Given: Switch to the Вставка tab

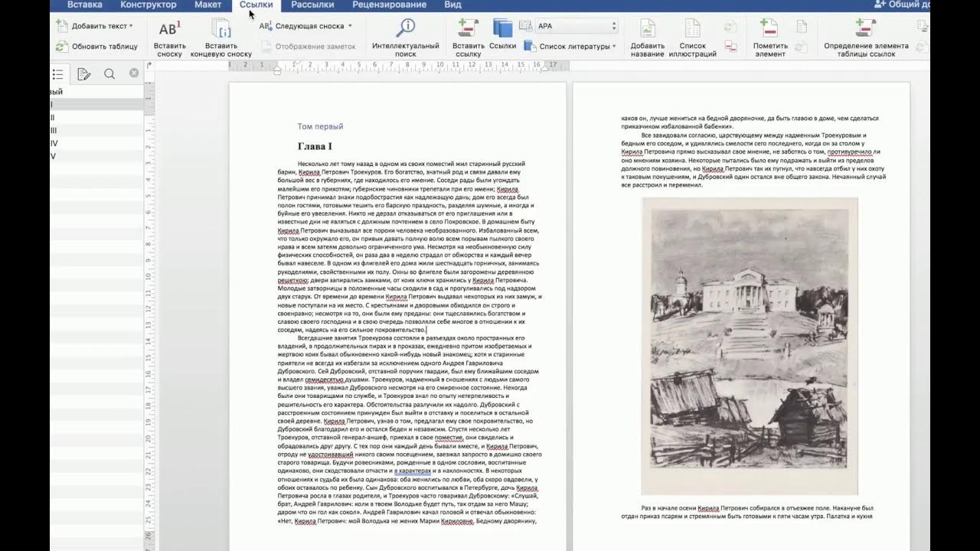Looking at the screenshot, I should tap(84, 5).
